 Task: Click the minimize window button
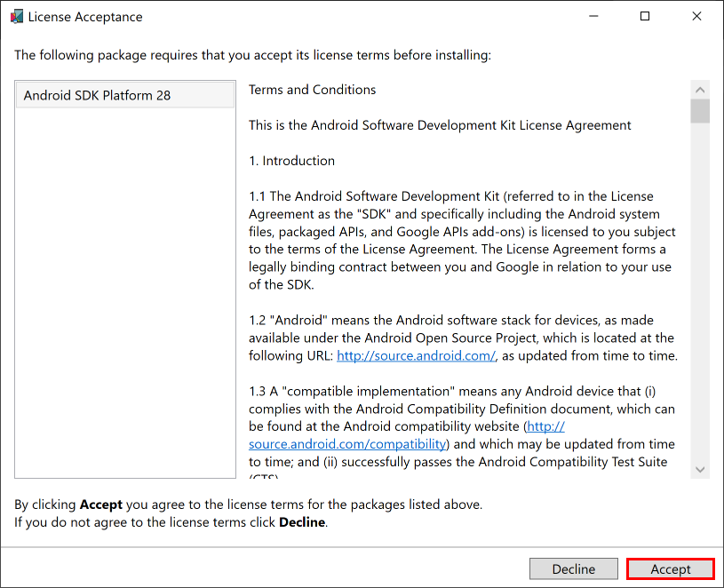coord(593,16)
